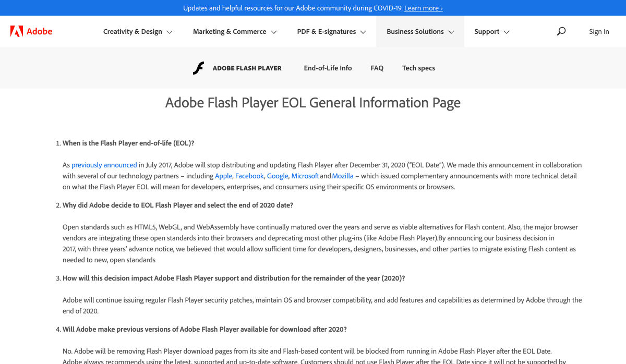This screenshot has width=626, height=364.
Task: Click the Adobe wordmark text
Action: 40,31
